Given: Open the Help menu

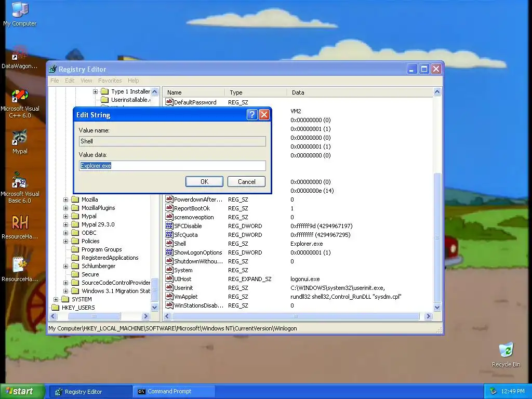Looking at the screenshot, I should point(134,81).
